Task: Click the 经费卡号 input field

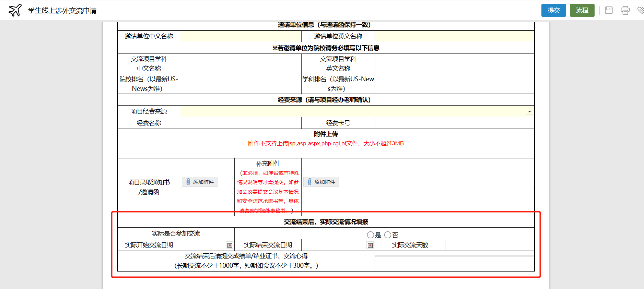Action: (x=454, y=123)
